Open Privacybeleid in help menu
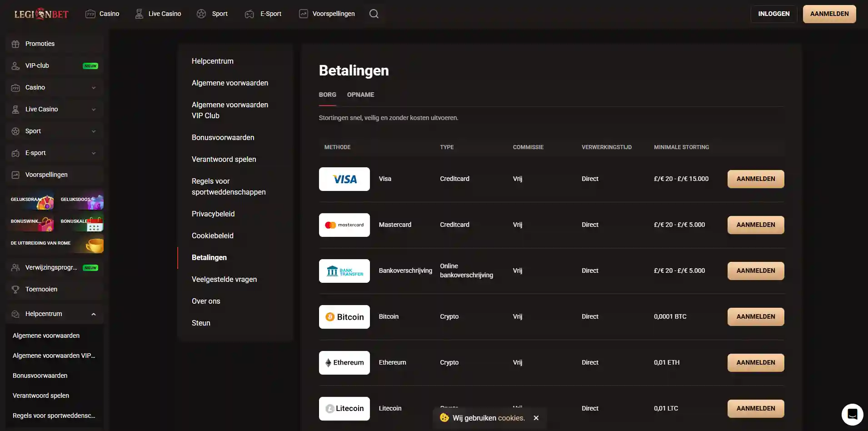The width and height of the screenshot is (868, 431). 213,214
